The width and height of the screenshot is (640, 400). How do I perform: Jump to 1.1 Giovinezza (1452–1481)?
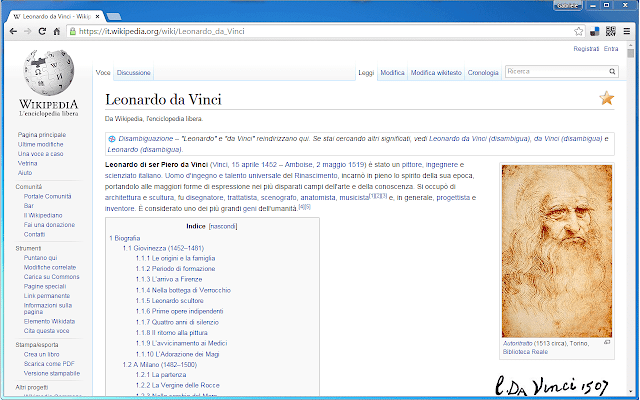163,248
